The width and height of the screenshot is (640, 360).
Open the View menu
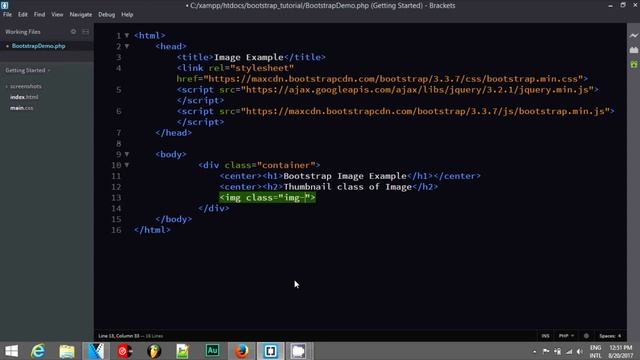click(x=57, y=14)
